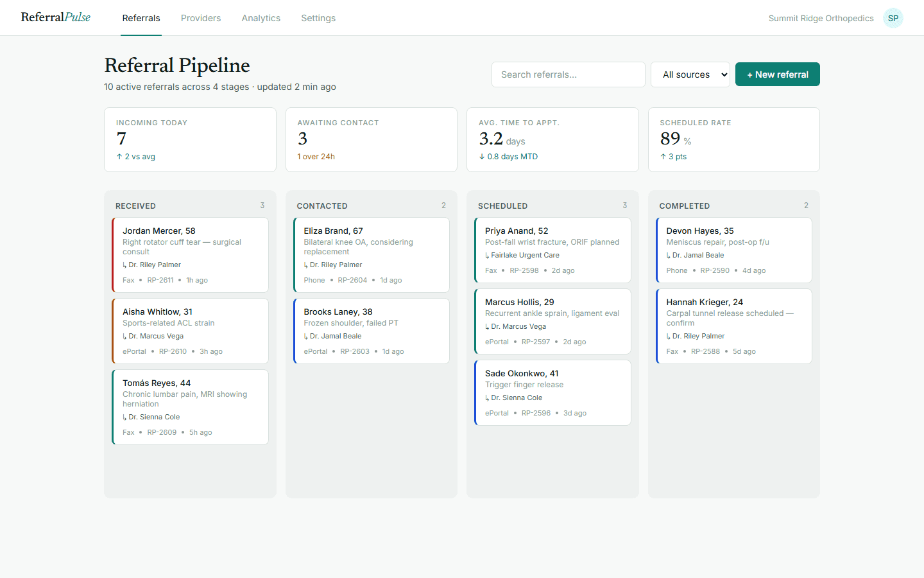
Task: Open Sade Okonkwo's referral card
Action: click(552, 392)
